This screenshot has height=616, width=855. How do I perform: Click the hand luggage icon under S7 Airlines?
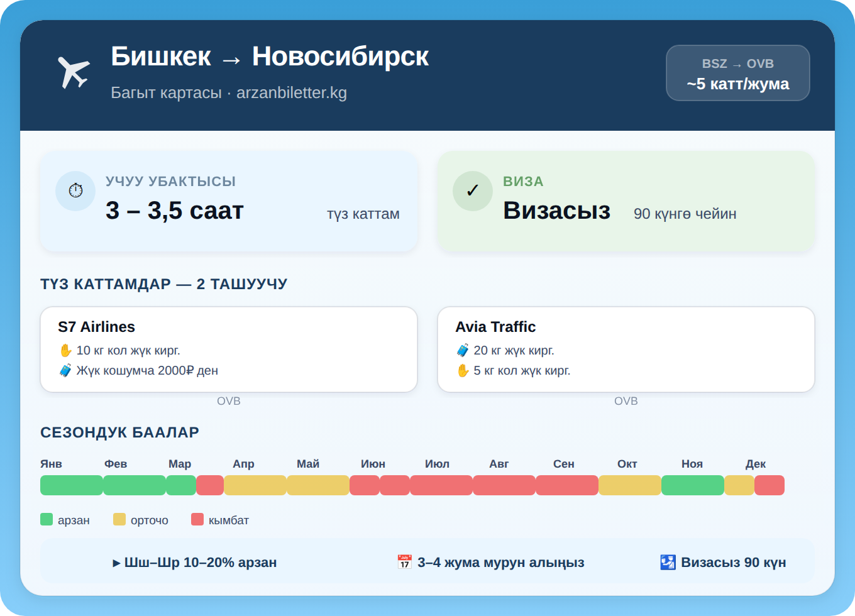pyautogui.click(x=66, y=350)
